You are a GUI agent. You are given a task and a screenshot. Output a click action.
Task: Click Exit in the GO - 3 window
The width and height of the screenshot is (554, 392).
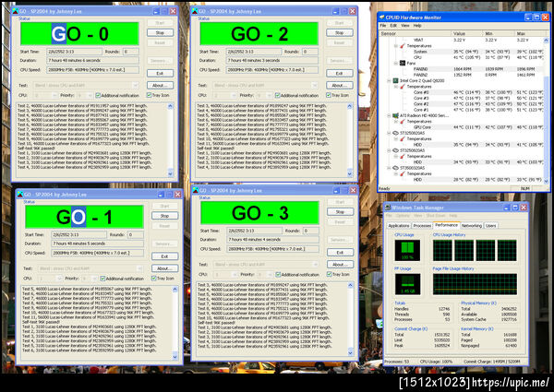pos(340,253)
